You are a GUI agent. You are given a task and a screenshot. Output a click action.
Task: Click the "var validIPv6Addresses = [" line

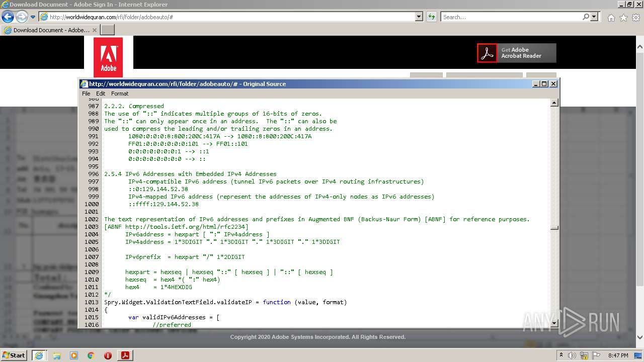tap(174, 317)
